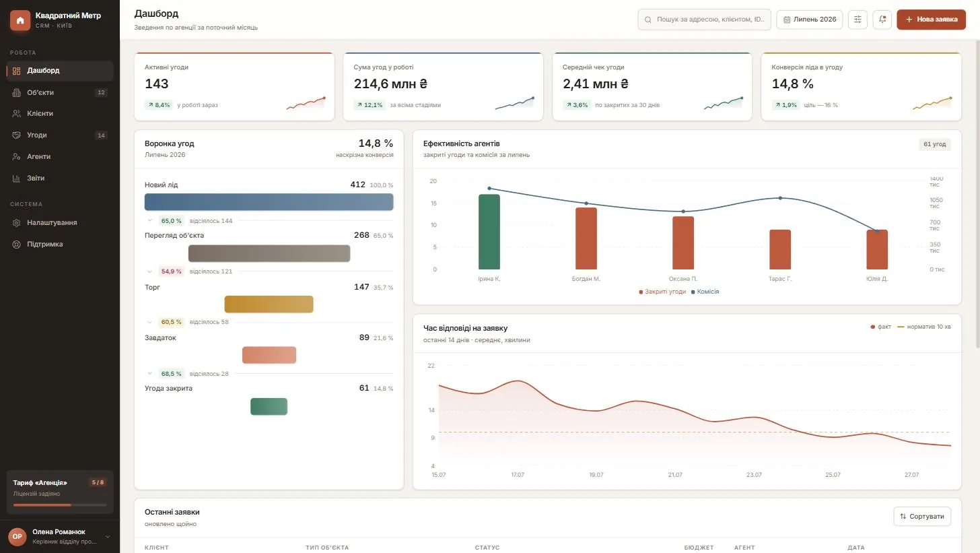Click the search magnifier icon
Screen dimensions: 980x553
pos(649,20)
